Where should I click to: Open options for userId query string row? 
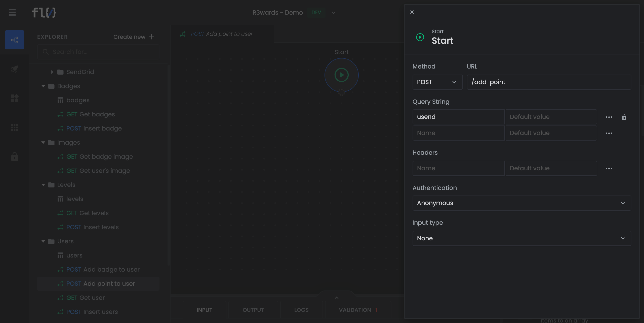pyautogui.click(x=609, y=117)
